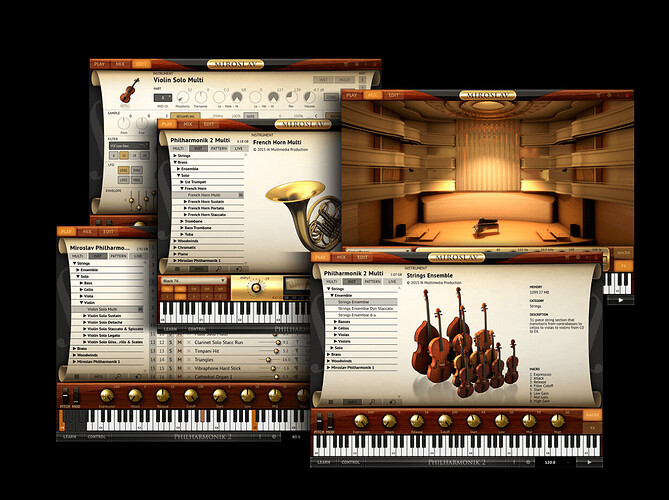
Task: Solo the Vibraphone Hard Stick part
Action: point(171,368)
